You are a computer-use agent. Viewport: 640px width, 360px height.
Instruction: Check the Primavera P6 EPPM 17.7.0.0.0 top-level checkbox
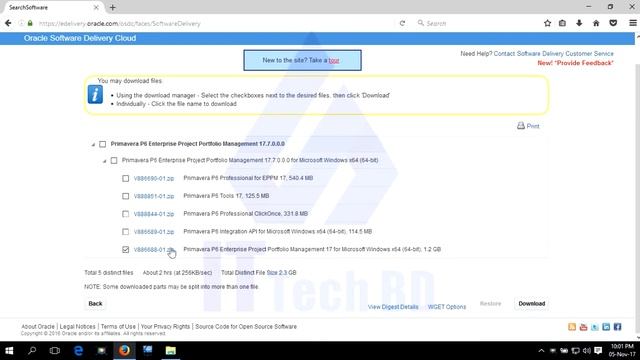point(102,144)
